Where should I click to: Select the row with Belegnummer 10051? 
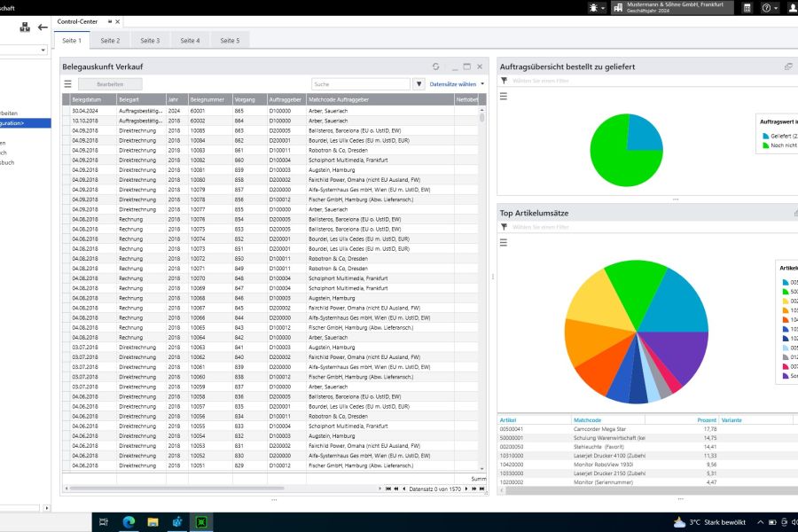[270, 465]
